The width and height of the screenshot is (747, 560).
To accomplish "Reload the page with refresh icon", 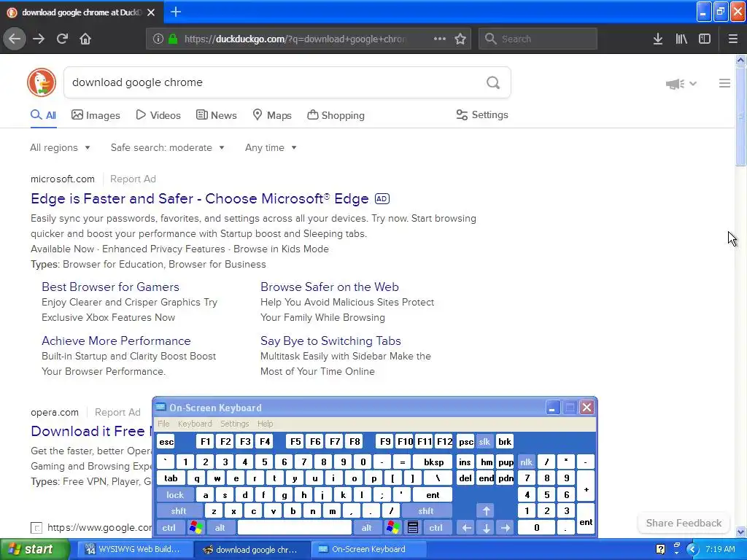I will pos(62,39).
